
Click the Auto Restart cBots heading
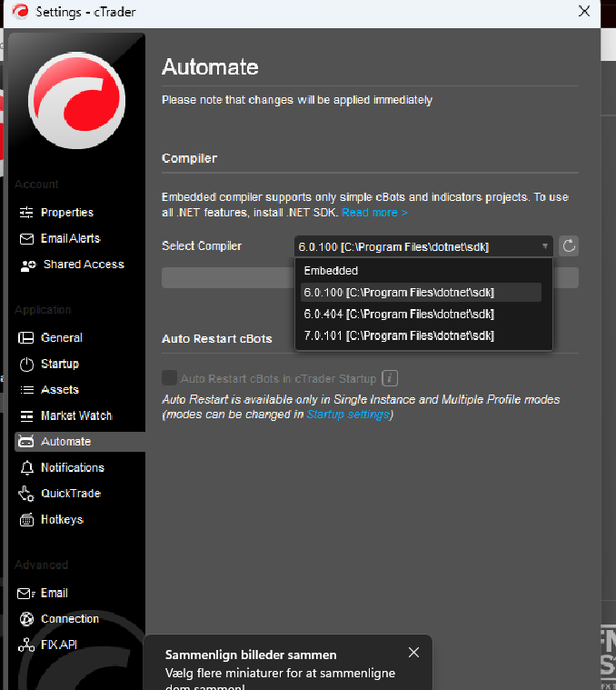[x=217, y=339]
